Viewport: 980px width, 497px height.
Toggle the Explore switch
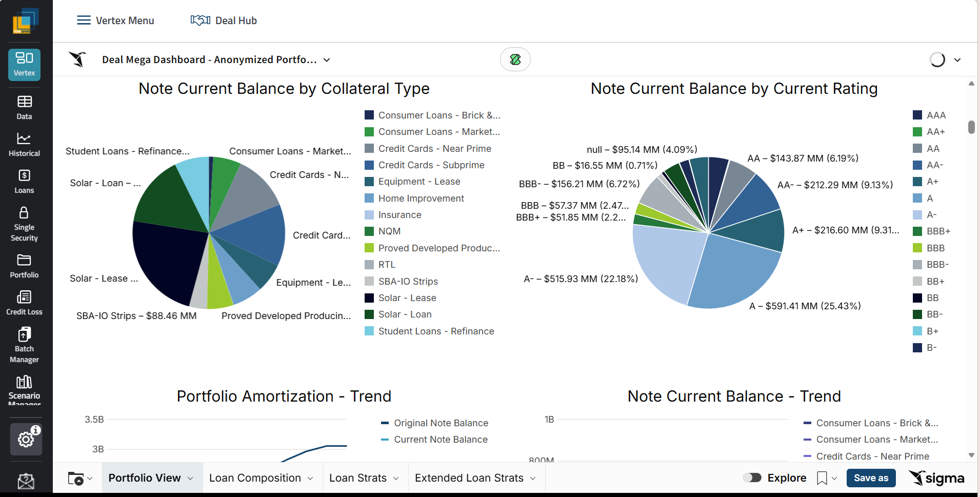(752, 478)
